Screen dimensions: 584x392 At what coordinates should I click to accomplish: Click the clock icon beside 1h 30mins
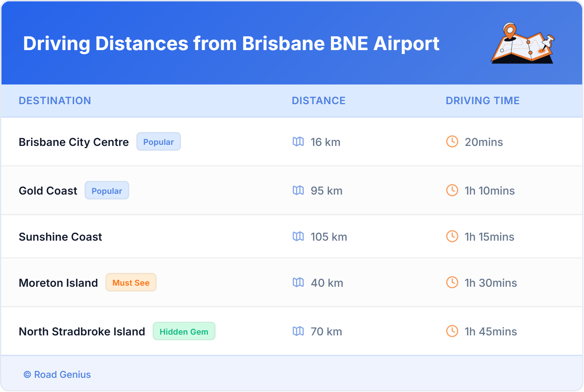(x=452, y=282)
